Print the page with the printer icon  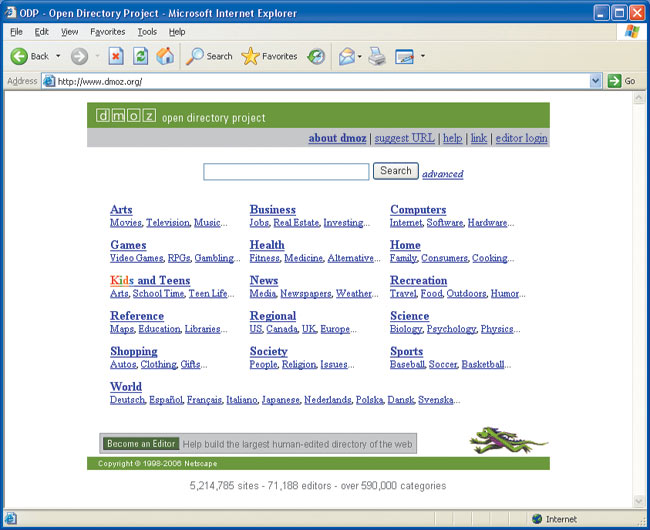point(377,56)
